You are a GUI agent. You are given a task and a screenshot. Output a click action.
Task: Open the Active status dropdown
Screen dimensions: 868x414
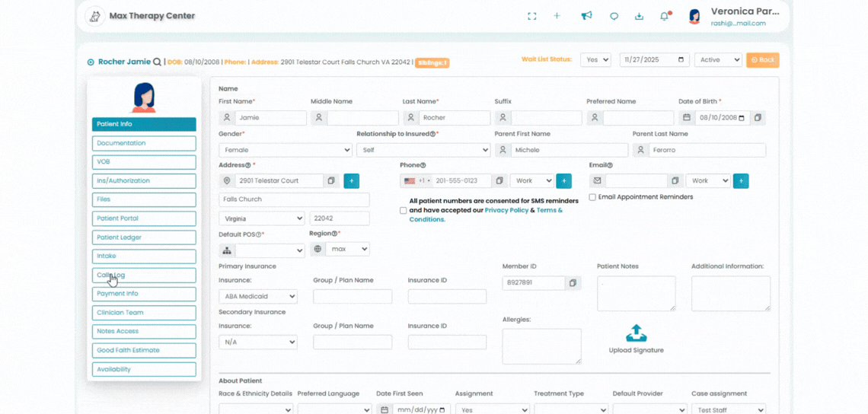click(718, 60)
